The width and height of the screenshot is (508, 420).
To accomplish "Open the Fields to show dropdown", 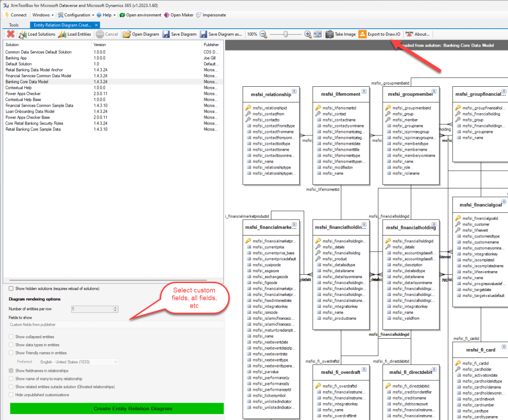I will click(x=116, y=324).
